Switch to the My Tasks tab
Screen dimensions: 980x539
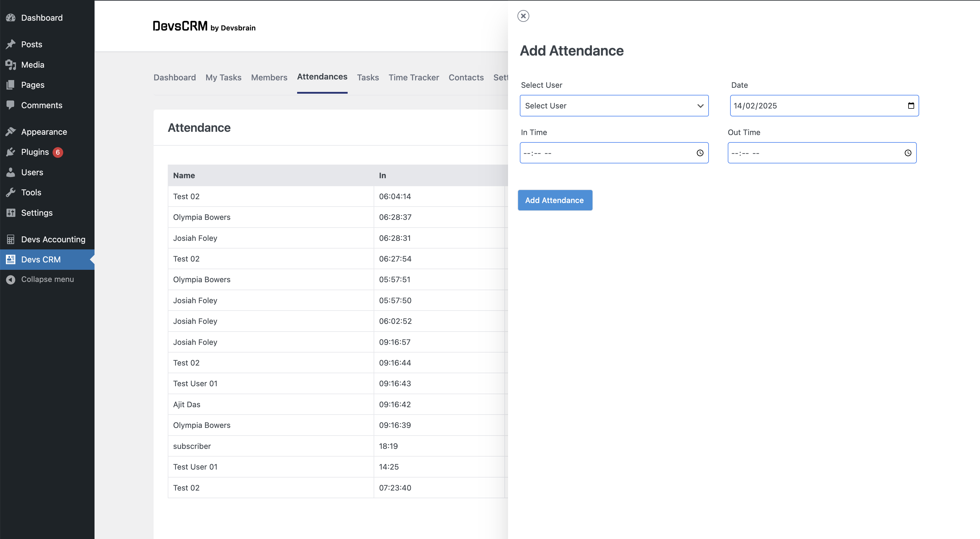(223, 77)
